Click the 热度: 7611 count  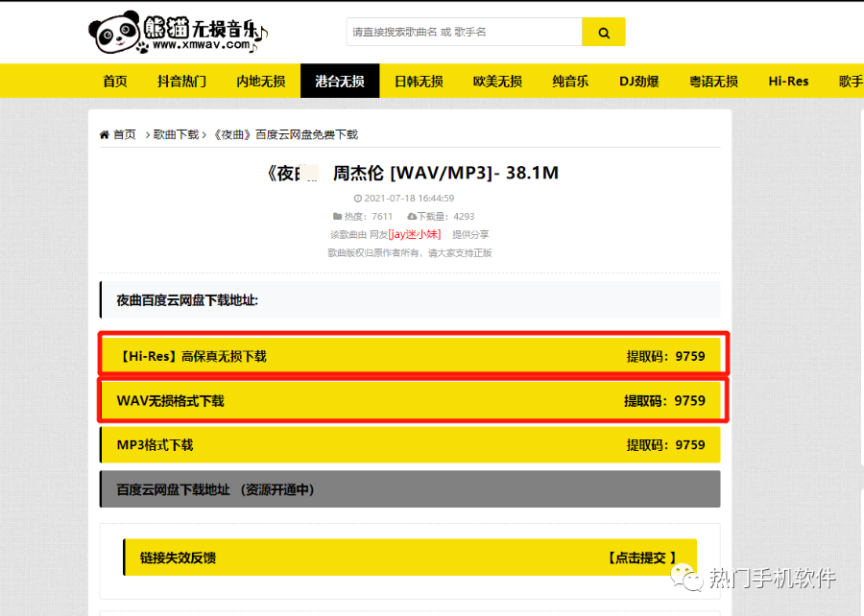pos(369,216)
